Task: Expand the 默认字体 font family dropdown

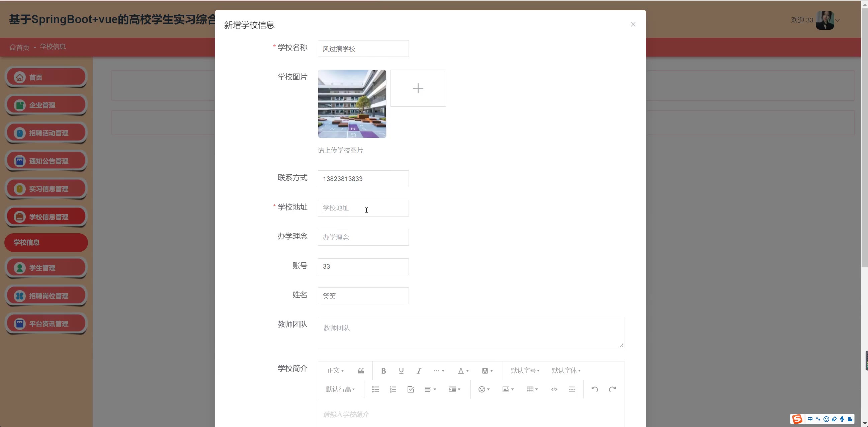Action: pyautogui.click(x=566, y=371)
